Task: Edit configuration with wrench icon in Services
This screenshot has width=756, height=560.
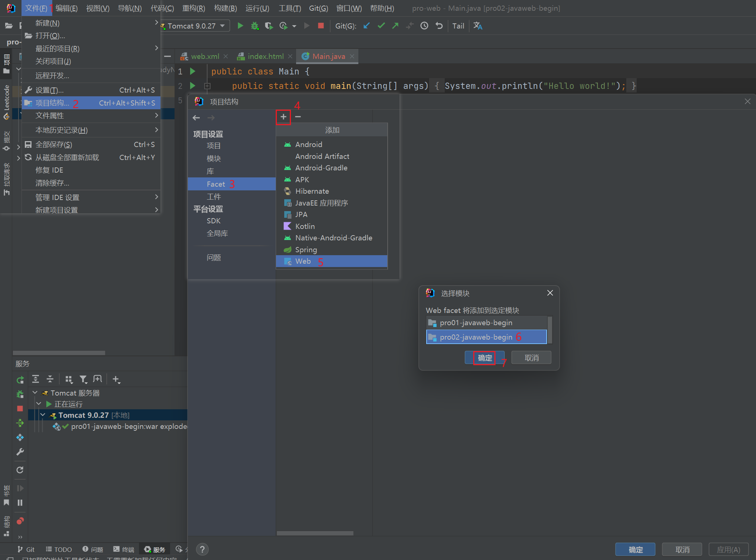Action: (x=20, y=452)
